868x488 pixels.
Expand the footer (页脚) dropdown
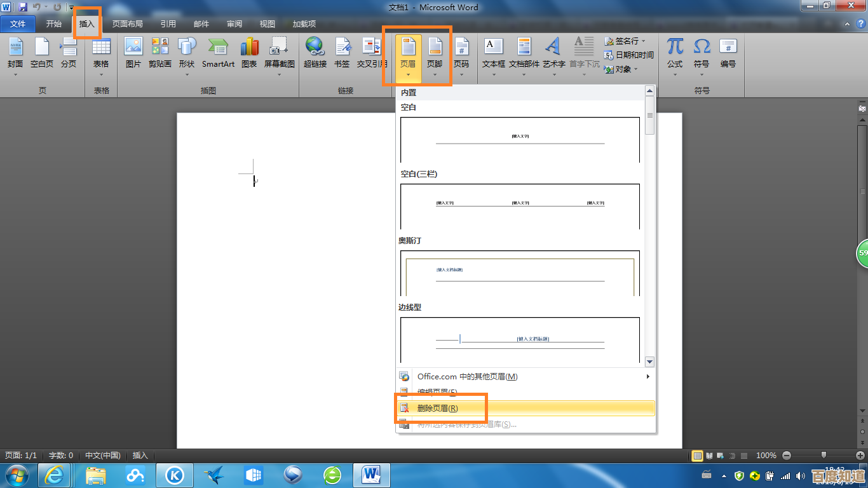435,75
